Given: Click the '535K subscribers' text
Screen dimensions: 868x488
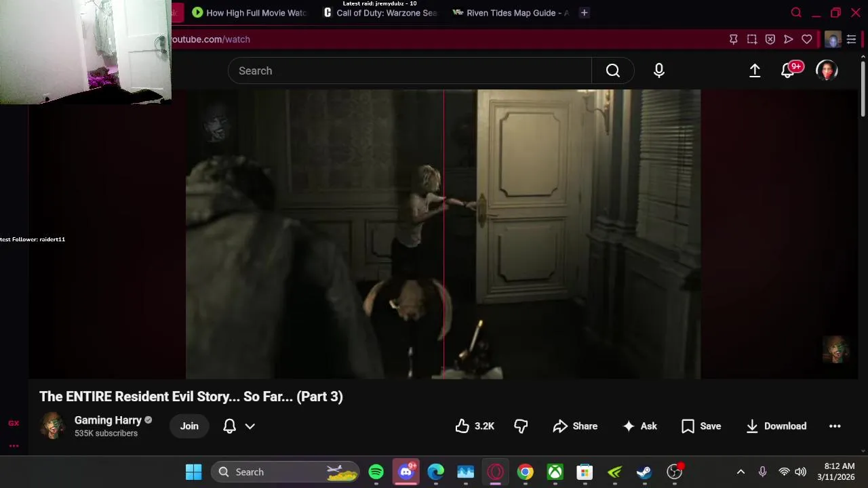Looking at the screenshot, I should point(106,433).
